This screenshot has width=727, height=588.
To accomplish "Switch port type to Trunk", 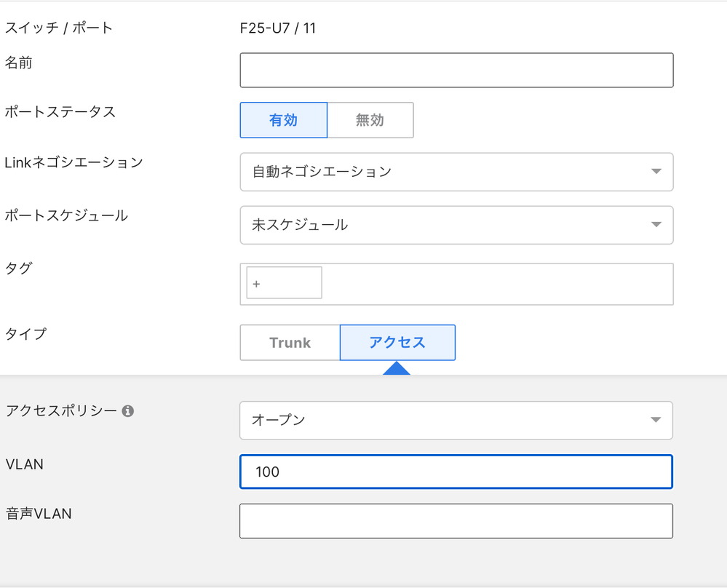I will pos(290,343).
